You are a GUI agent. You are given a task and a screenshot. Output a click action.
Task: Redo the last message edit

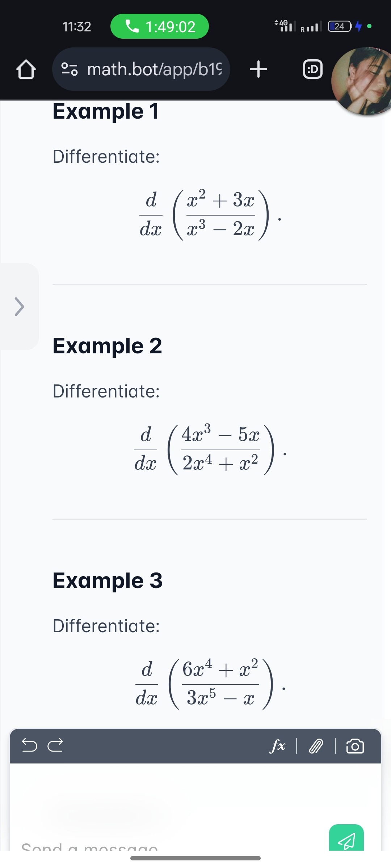55,745
